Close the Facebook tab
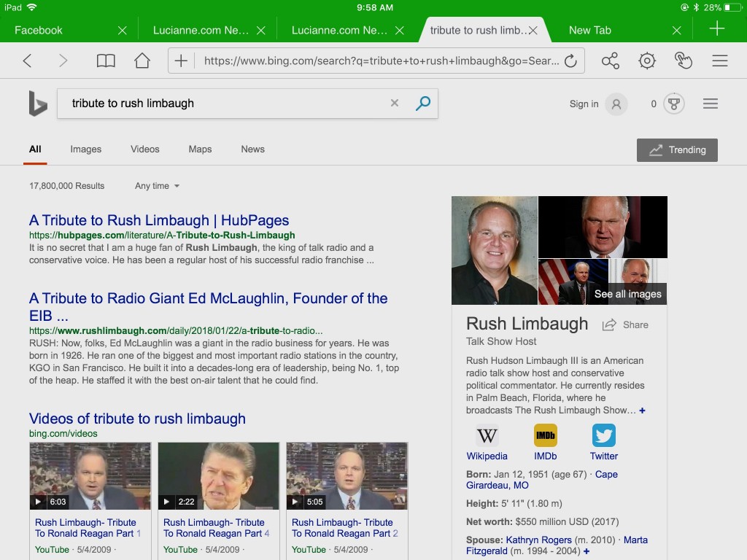This screenshot has width=747, height=560. pyautogui.click(x=123, y=31)
